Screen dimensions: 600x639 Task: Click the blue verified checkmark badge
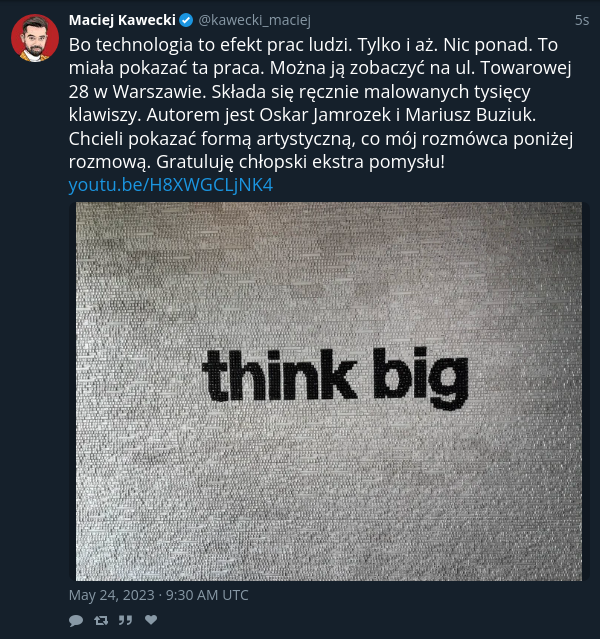point(186,20)
